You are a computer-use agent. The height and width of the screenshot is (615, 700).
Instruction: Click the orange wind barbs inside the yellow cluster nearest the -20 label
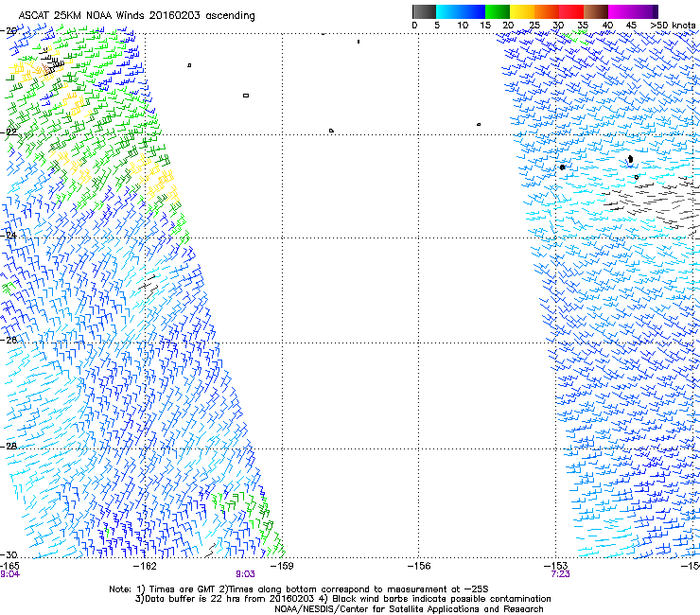click(45, 69)
